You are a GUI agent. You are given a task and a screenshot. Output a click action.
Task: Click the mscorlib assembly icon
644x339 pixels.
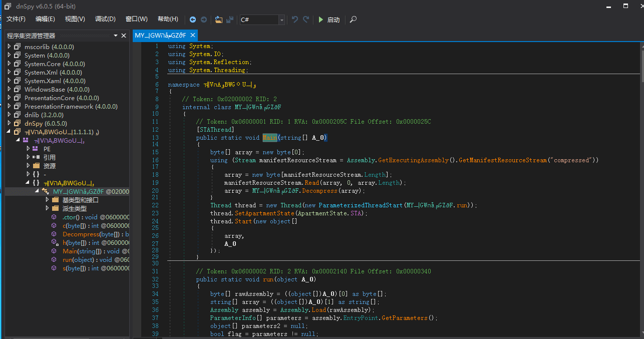click(18, 47)
